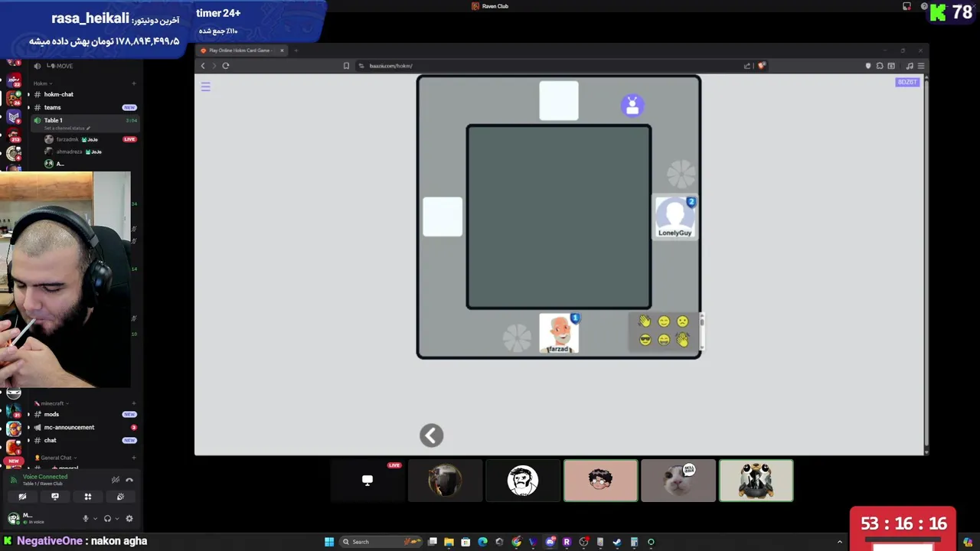980x551 pixels.
Task: Send the sunglasses emoji
Action: [x=645, y=340]
